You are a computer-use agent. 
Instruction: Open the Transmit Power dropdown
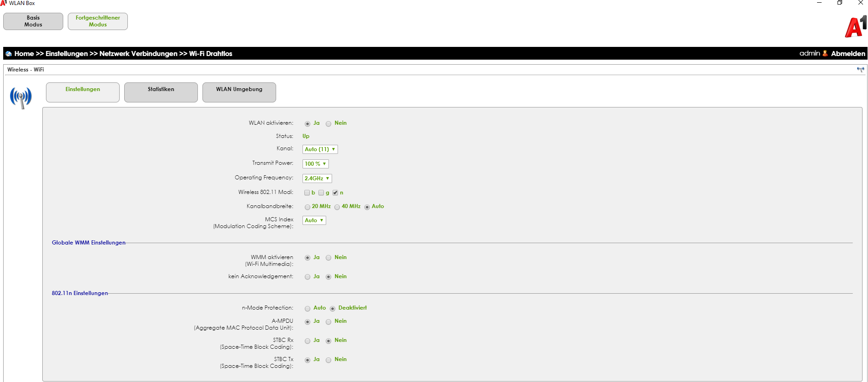click(315, 164)
